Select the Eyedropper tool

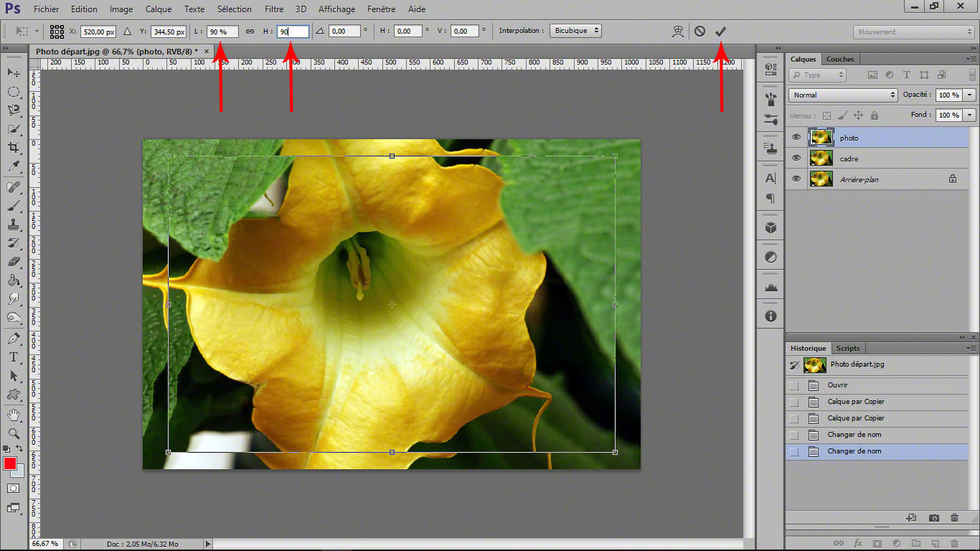click(14, 166)
